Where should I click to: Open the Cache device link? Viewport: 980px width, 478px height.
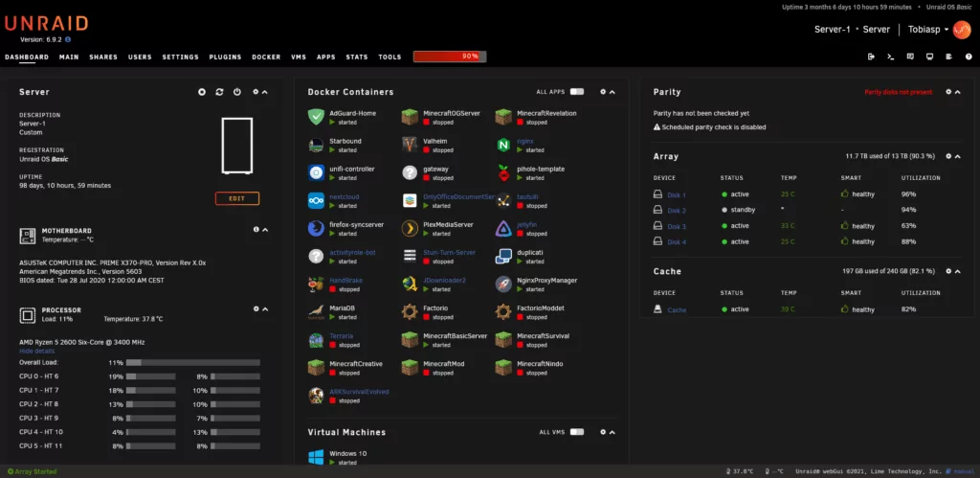click(x=677, y=309)
